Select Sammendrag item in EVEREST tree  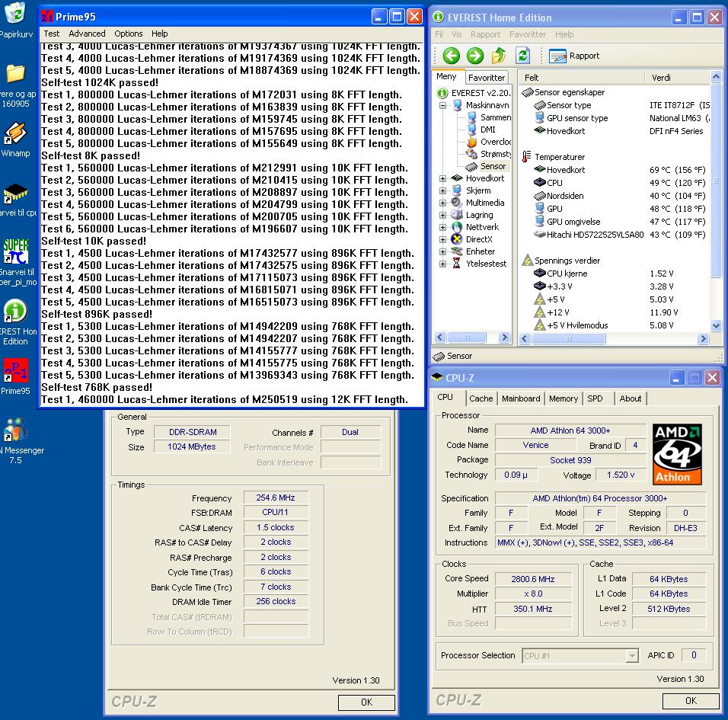490,117
